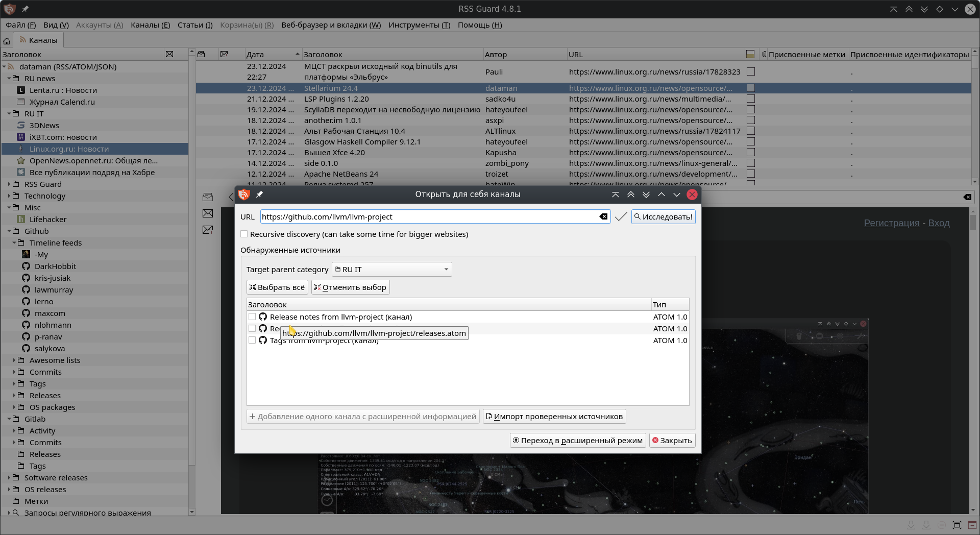
Task: Click GitHub icon of Release notes row
Action: [x=263, y=317]
